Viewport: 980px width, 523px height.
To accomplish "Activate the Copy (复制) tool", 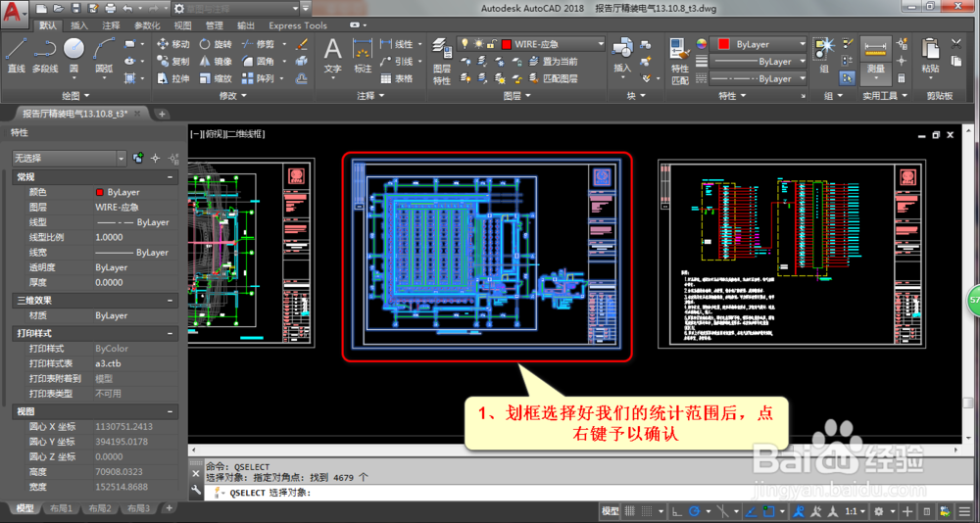I will [x=173, y=62].
